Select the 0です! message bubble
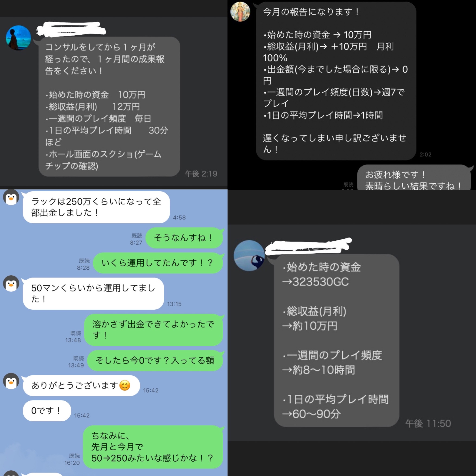The width and height of the screenshot is (476, 476). pyautogui.click(x=47, y=411)
